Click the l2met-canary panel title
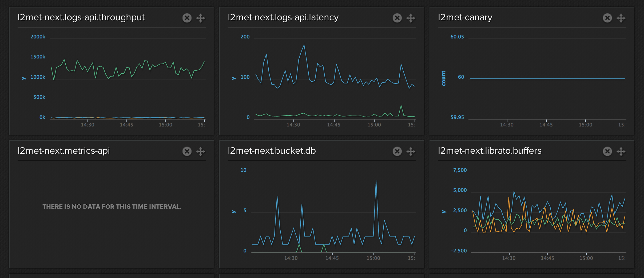 [465, 17]
